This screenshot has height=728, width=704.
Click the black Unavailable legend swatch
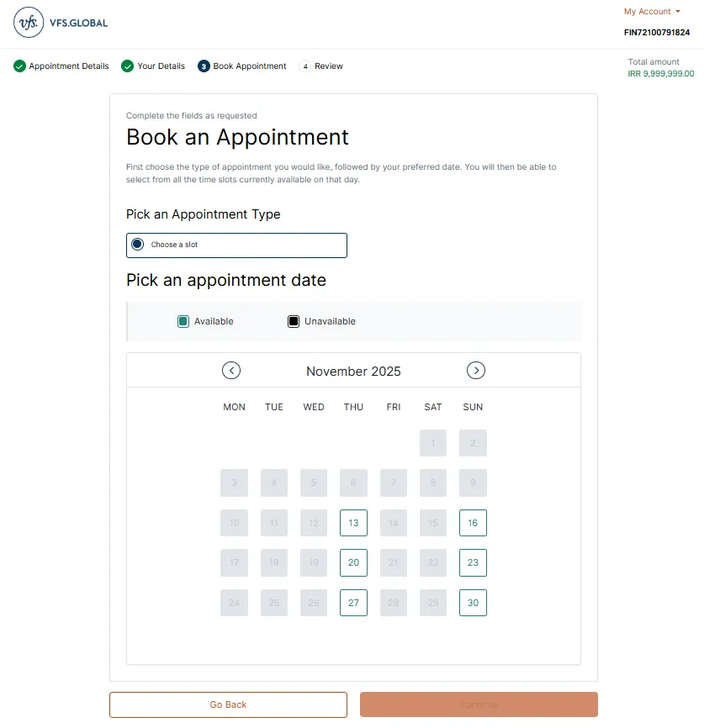click(x=294, y=321)
